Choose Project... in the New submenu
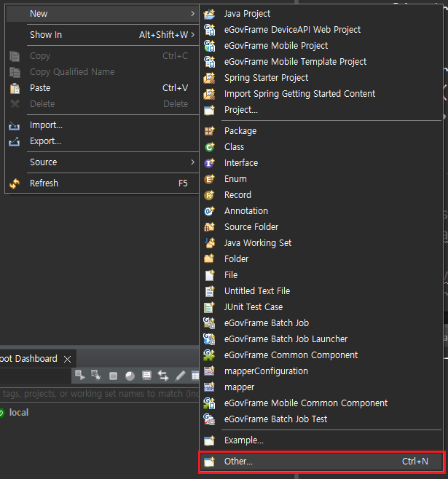448x479 pixels. click(x=321, y=110)
